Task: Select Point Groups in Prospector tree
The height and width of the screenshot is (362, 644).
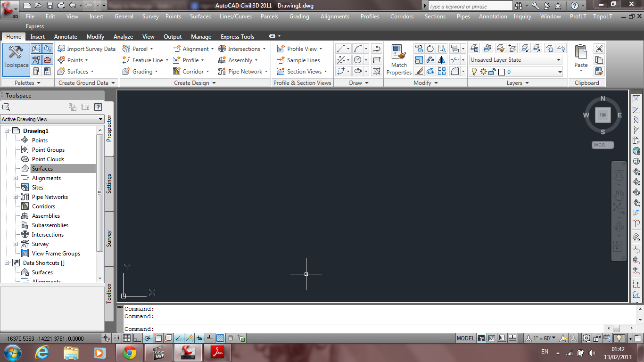Action: coord(48,149)
